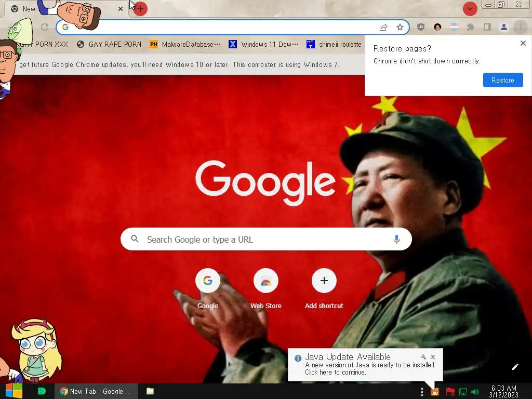Screen dimensions: 532x399
Task: Open Java update balloon options wrench
Action: coord(423,357)
